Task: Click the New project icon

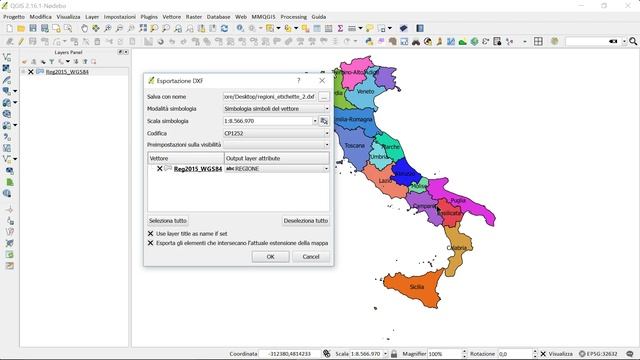Action: point(9,28)
